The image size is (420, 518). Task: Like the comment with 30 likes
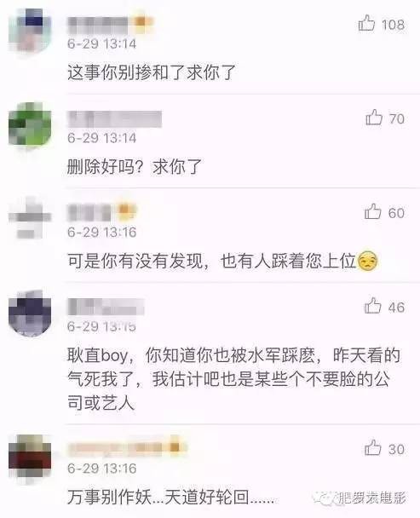click(x=373, y=447)
